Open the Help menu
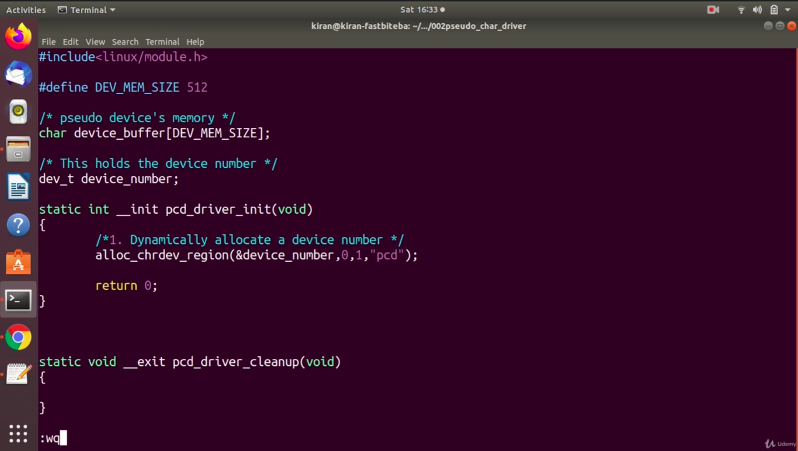The height and width of the screenshot is (451, 798). 195,42
